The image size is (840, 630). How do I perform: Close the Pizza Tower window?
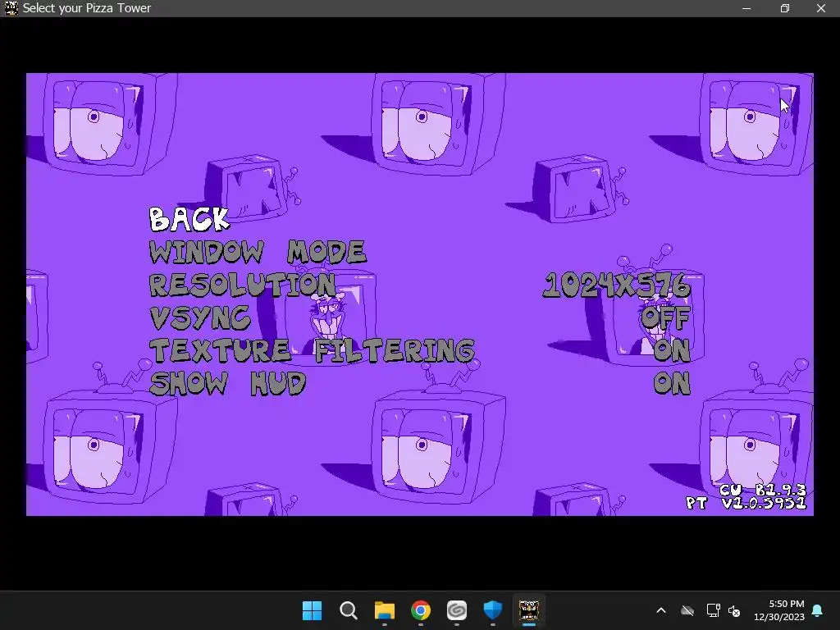(x=820, y=8)
